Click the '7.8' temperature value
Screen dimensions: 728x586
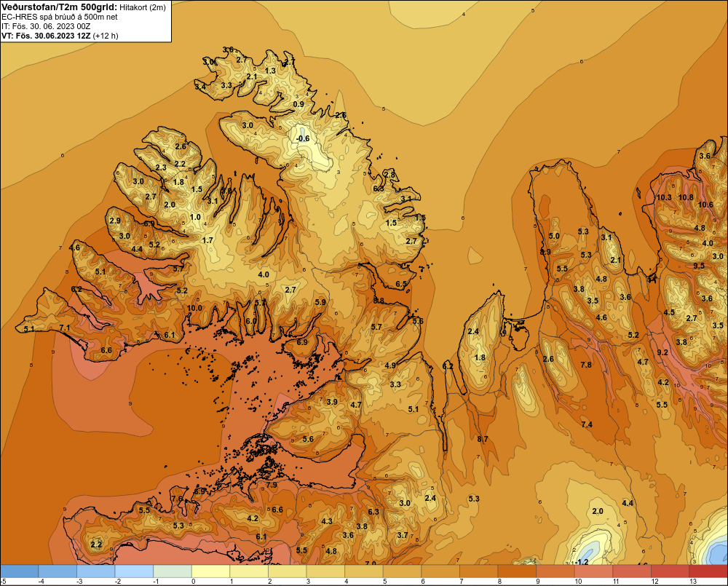coord(586,365)
